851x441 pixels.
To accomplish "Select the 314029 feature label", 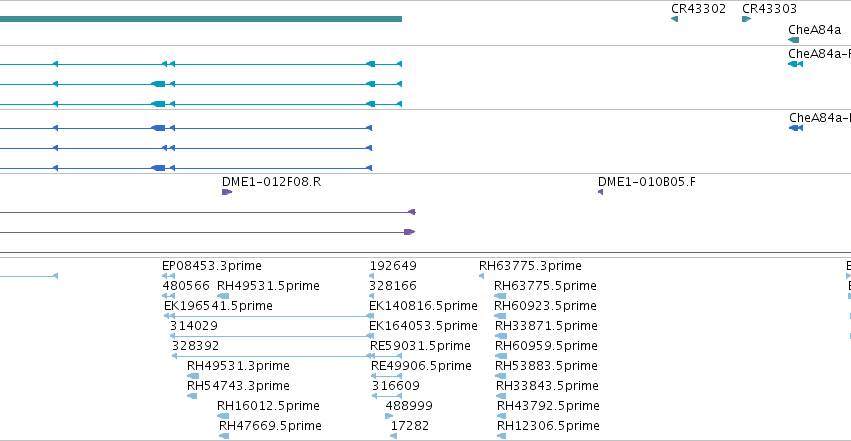I will 194,326.
